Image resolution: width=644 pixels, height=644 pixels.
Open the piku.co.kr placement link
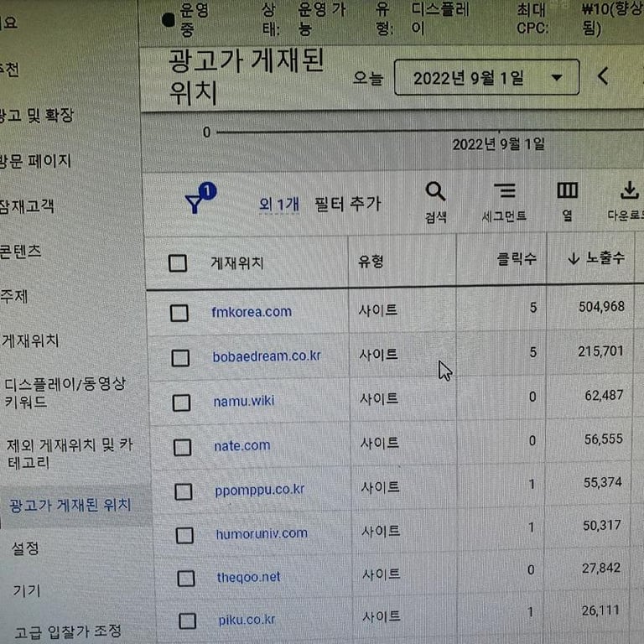pos(247,620)
